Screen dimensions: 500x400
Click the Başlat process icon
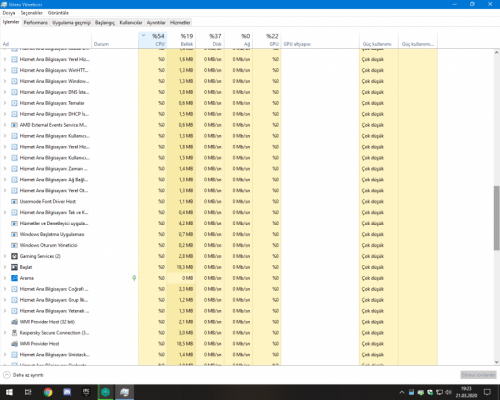pyautogui.click(x=14, y=267)
